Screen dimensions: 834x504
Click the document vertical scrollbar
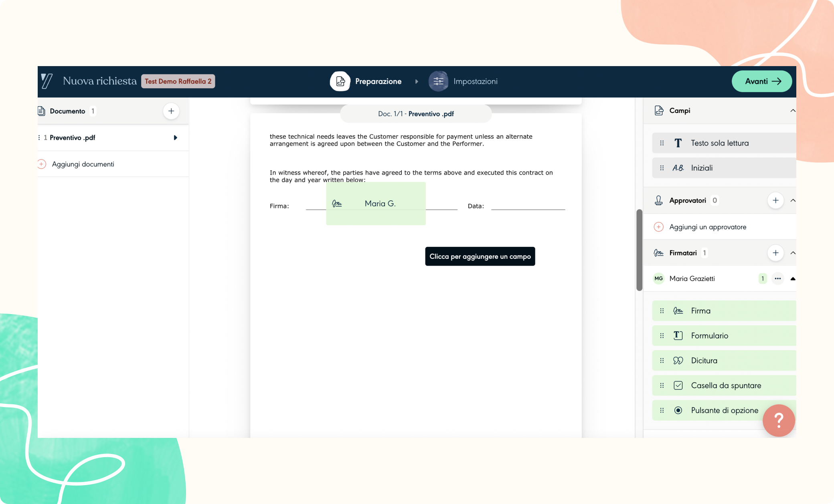coord(639,250)
